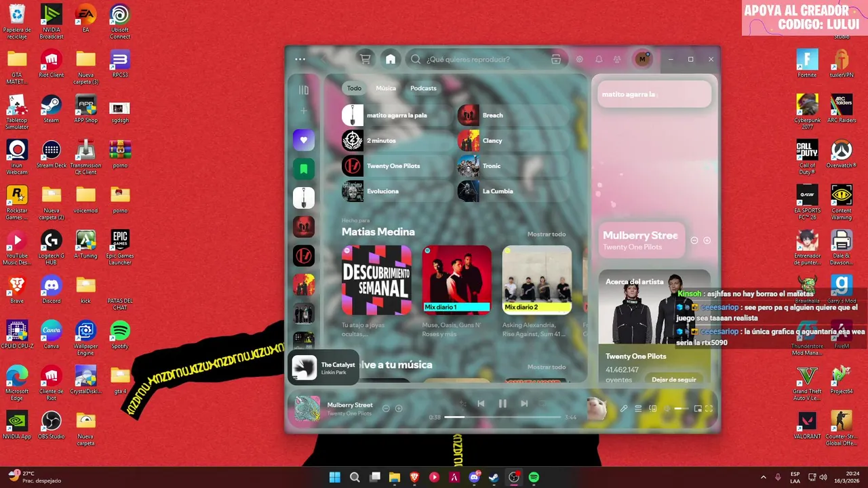
Task: Open the Breach shortcut tile
Action: click(x=513, y=115)
